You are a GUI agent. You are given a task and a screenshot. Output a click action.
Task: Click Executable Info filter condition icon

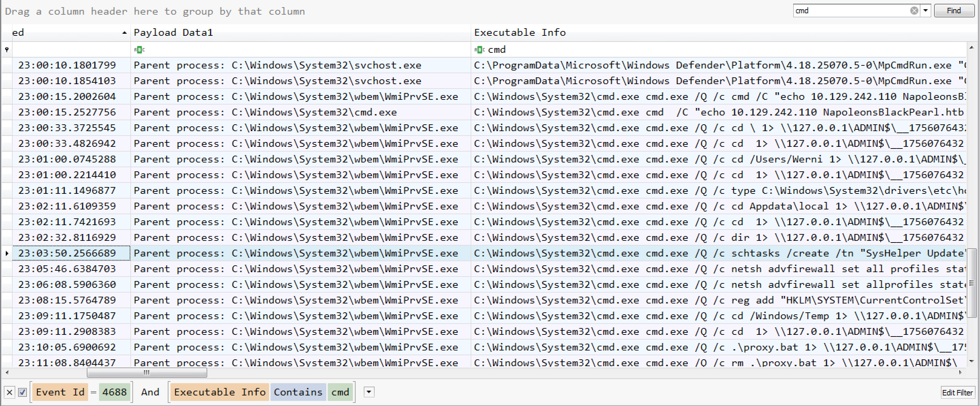479,49
